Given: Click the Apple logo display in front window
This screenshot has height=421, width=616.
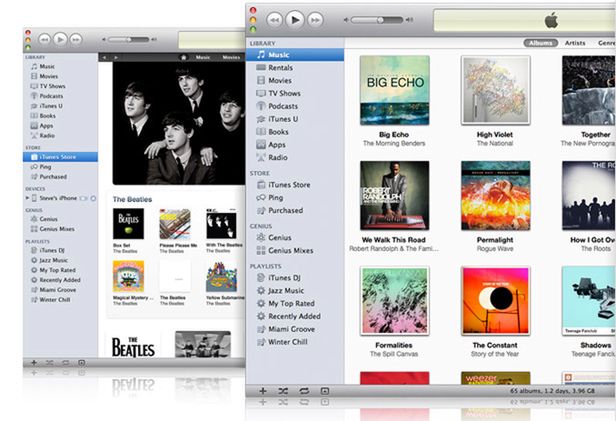Looking at the screenshot, I should (551, 20).
